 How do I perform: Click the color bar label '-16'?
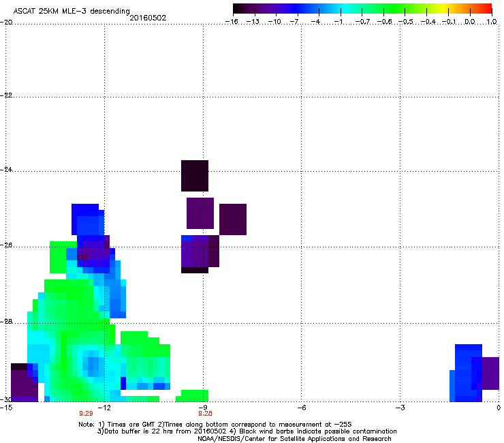point(232,22)
